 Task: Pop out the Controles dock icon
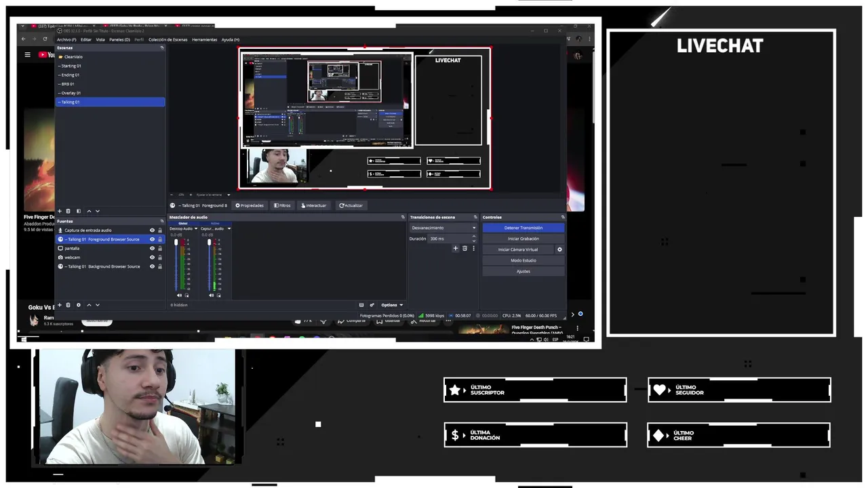pos(563,217)
